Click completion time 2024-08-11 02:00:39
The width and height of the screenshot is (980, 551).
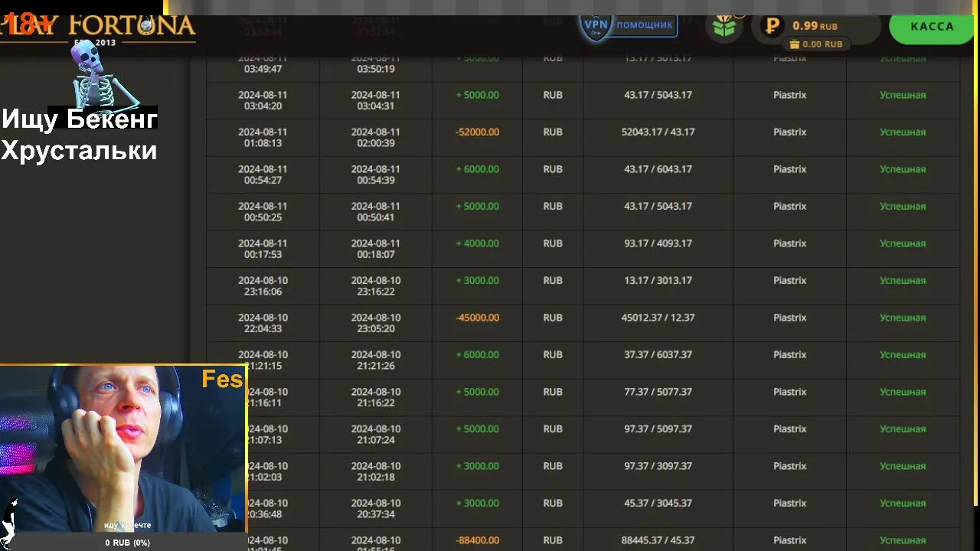point(376,138)
